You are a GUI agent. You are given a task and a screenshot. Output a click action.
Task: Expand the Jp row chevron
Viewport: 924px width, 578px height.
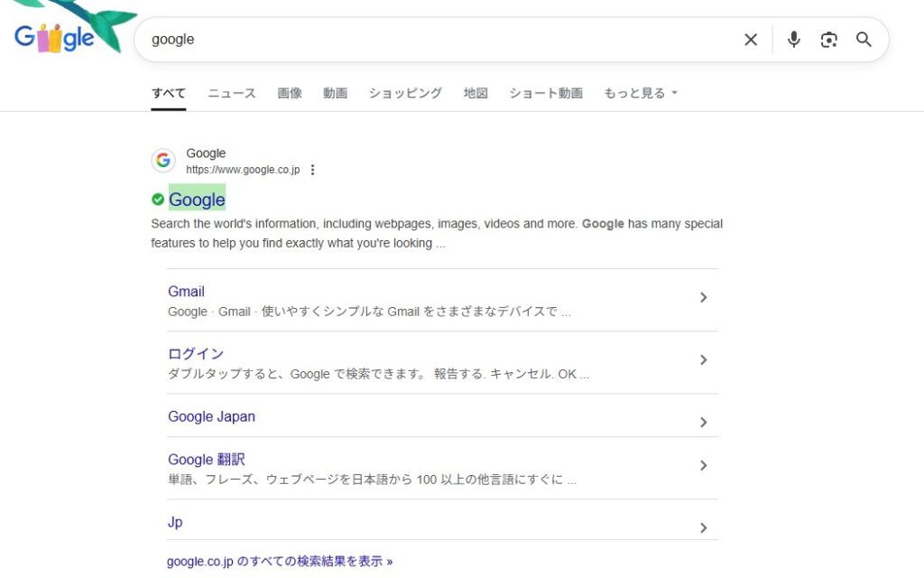[703, 527]
